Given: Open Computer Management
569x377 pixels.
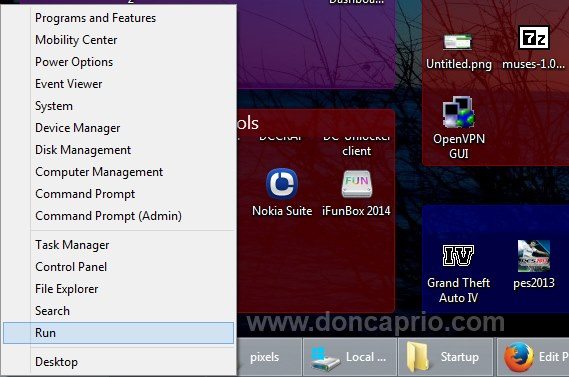Looking at the screenshot, I should pyautogui.click(x=119, y=172).
